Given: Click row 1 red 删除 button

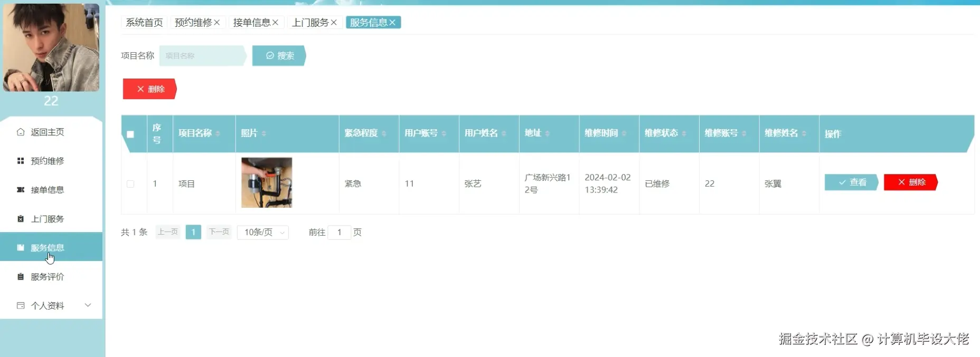Looking at the screenshot, I should tap(911, 182).
